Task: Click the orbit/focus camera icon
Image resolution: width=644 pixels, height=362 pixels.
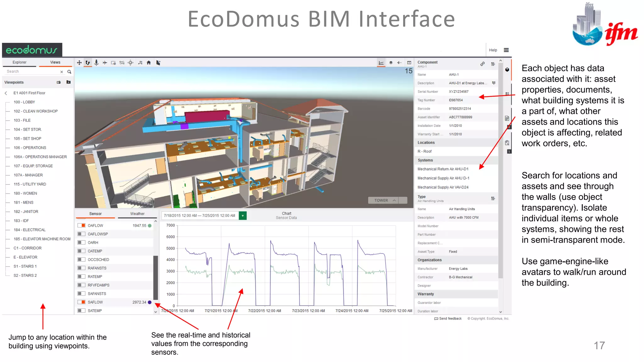Action: tap(122, 63)
